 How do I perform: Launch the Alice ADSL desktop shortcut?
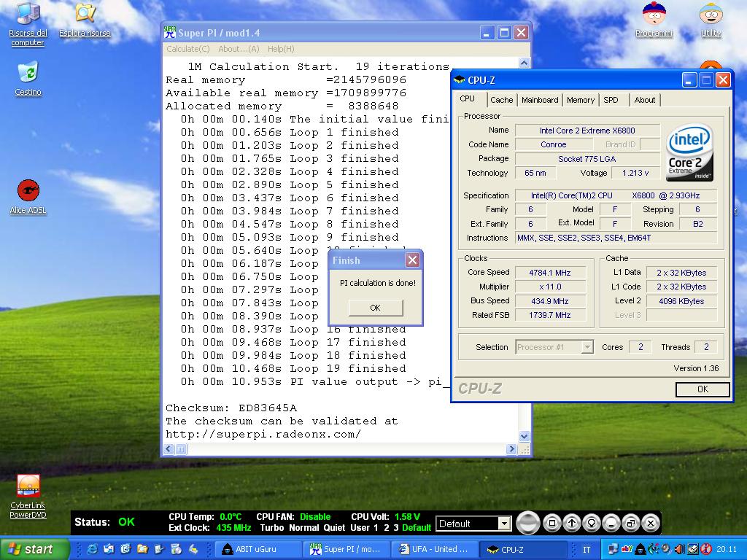[x=28, y=197]
